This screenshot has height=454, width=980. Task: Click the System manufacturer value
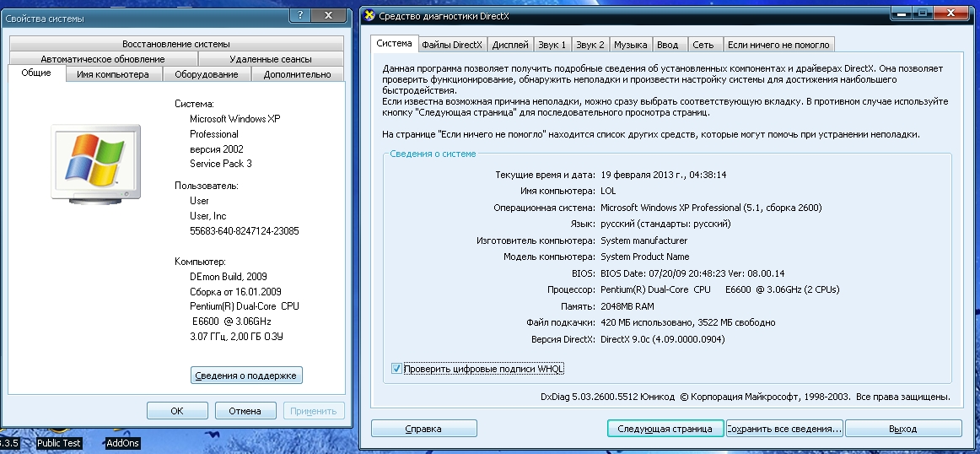click(643, 241)
